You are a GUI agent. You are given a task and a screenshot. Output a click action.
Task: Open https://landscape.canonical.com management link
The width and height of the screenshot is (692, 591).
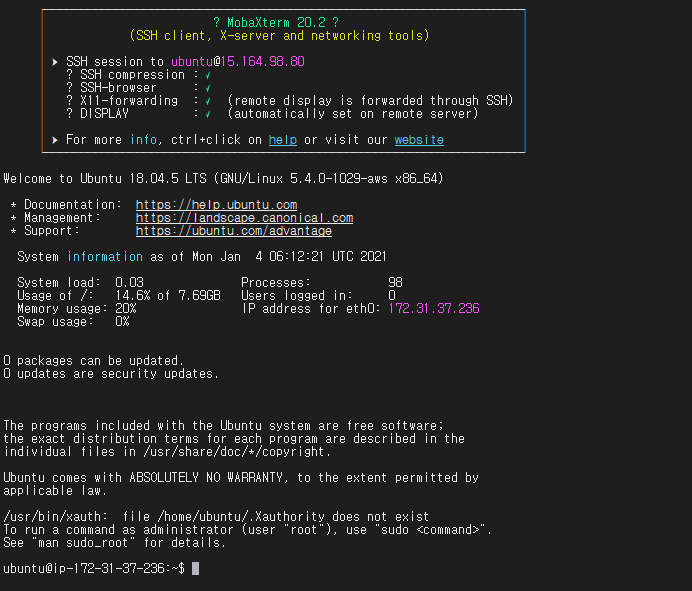[244, 218]
